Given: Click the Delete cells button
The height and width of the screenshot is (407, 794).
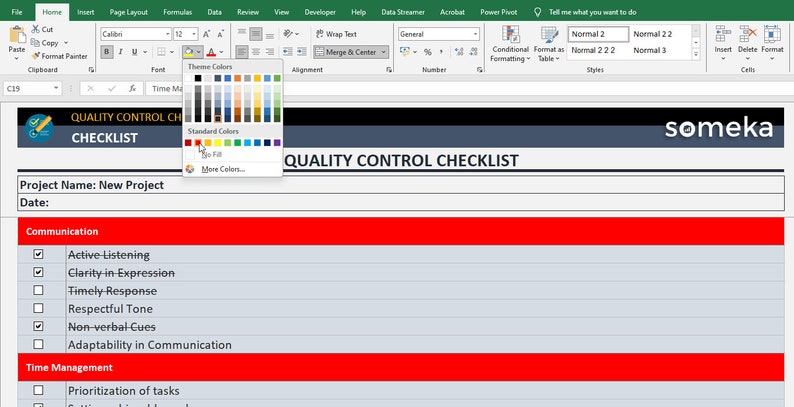Looking at the screenshot, I should 747,43.
